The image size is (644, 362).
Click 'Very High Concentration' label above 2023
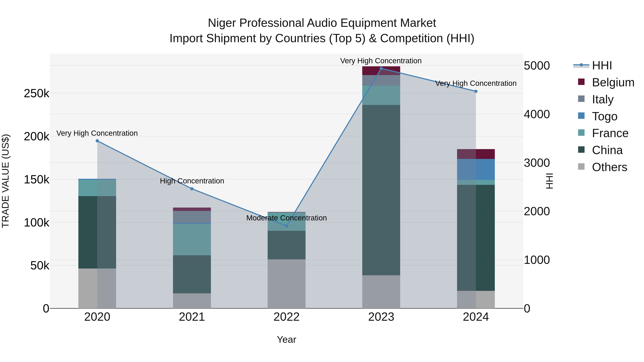click(x=381, y=61)
